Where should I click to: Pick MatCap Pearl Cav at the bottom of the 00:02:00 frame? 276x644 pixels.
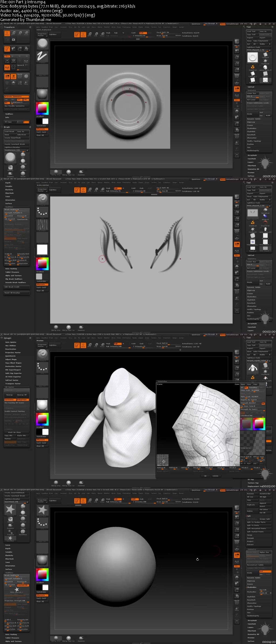point(68,328)
